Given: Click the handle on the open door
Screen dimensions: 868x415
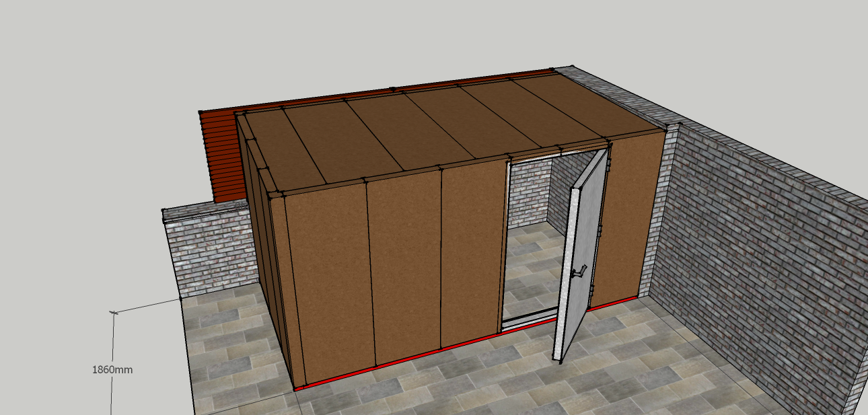Looking at the screenshot, I should 578,272.
